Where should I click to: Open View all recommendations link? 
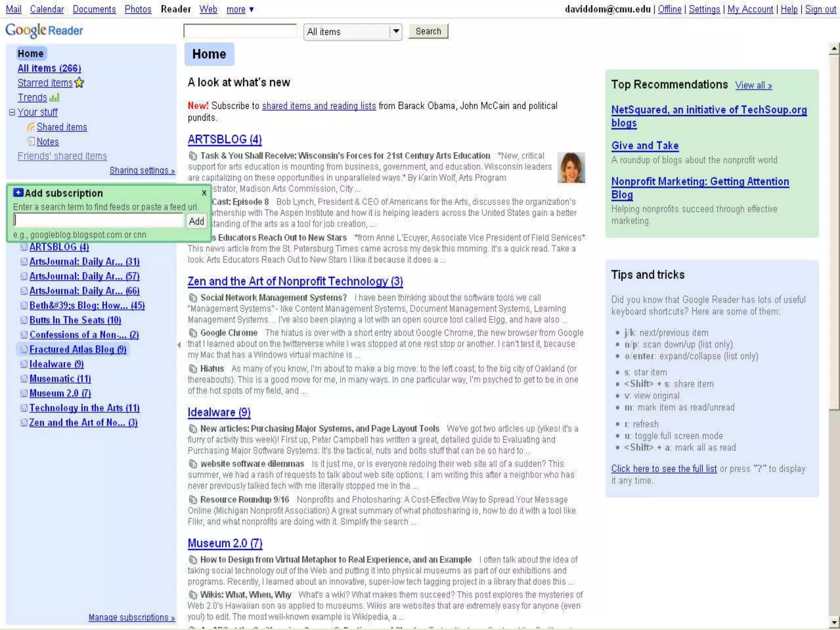[753, 85]
